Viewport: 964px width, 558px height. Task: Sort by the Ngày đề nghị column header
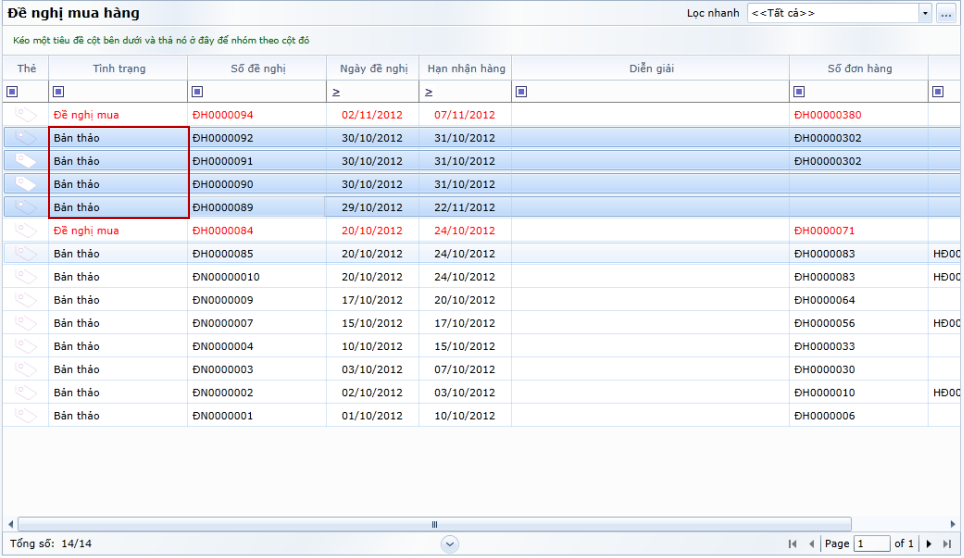pos(372,68)
